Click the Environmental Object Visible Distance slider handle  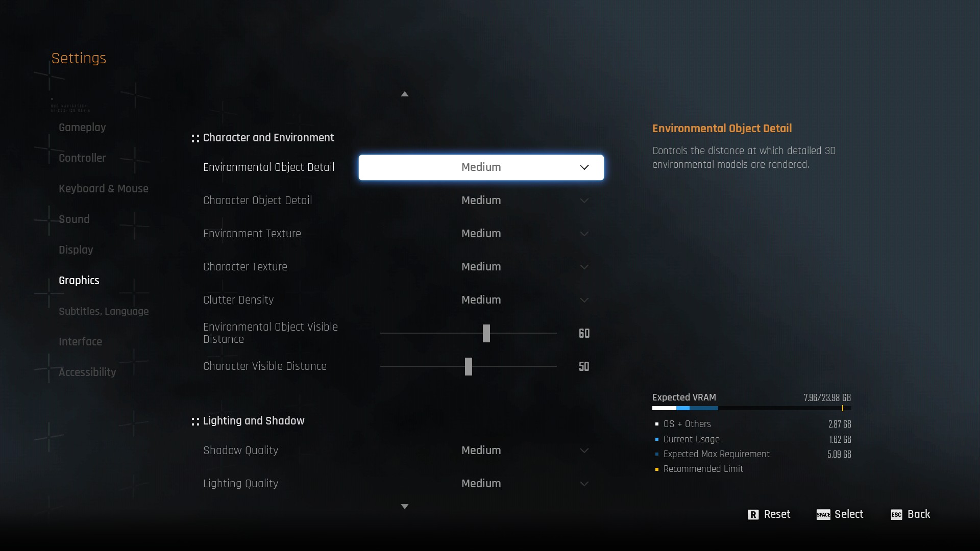coord(486,334)
